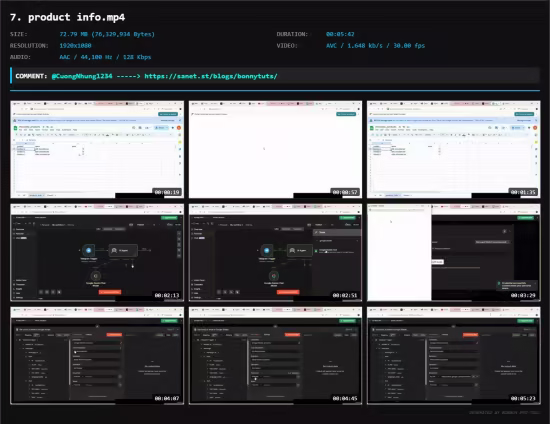Click the video value 'AVC / 1.648 kb/s / 30.00 fps'
550x424 pixels.
pyautogui.click(x=375, y=46)
